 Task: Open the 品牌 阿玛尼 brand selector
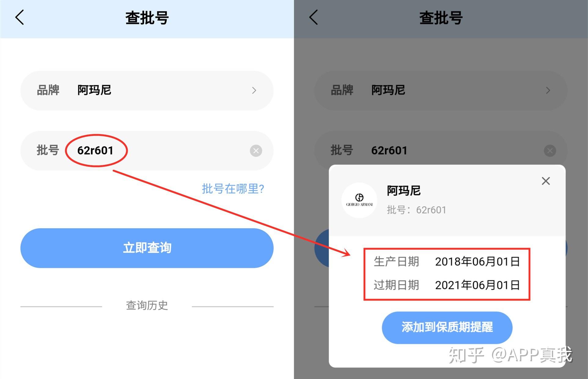pyautogui.click(x=147, y=90)
